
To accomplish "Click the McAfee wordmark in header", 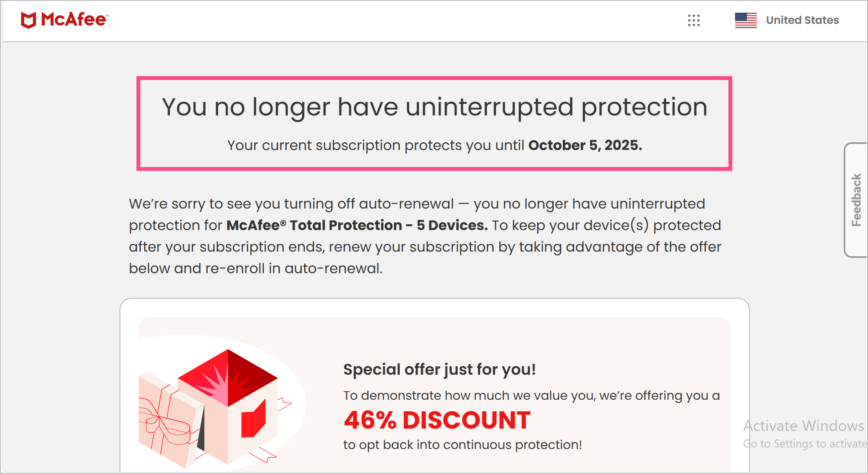I will pyautogui.click(x=74, y=19).
